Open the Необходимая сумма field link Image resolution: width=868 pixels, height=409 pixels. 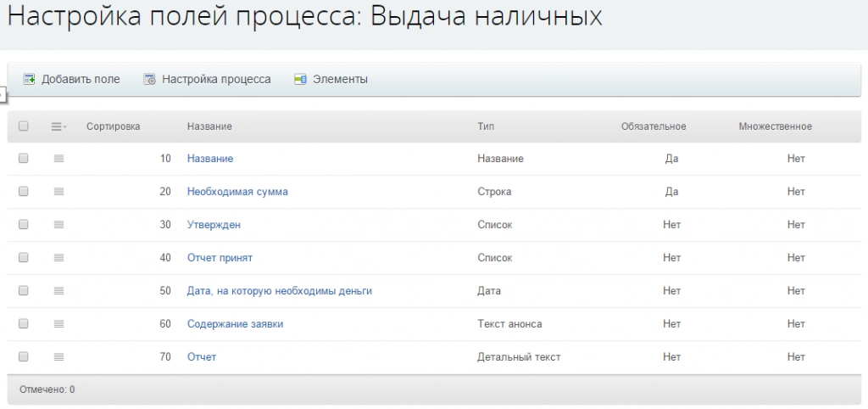237,192
